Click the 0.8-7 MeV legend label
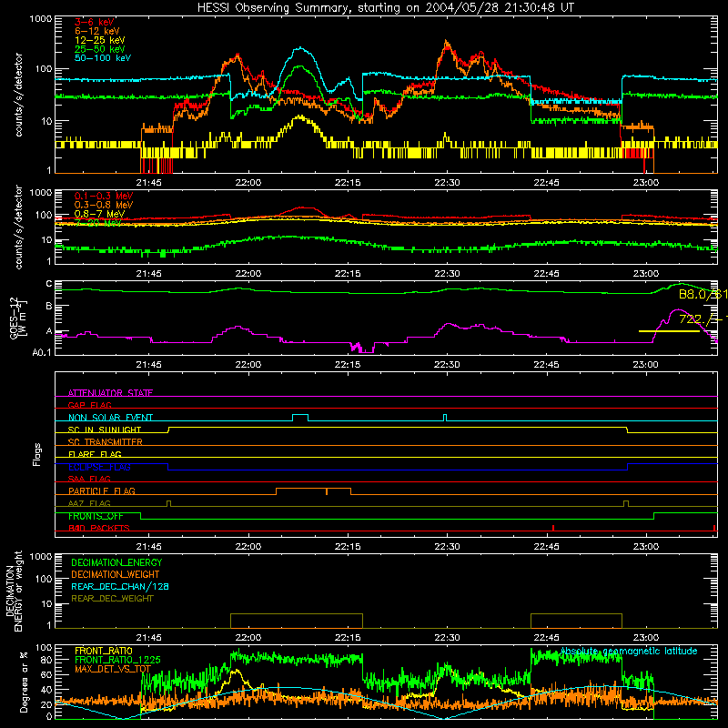 pyautogui.click(x=99, y=214)
